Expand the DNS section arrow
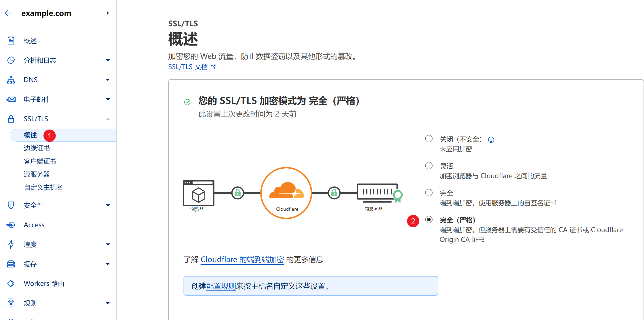The height and width of the screenshot is (320, 644). (108, 80)
